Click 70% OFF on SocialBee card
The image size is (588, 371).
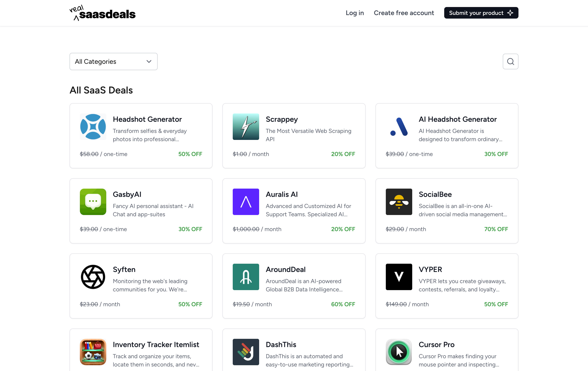[496, 229]
